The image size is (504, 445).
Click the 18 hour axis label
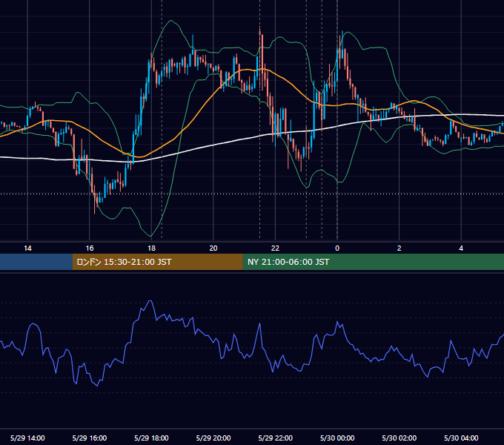(x=151, y=248)
